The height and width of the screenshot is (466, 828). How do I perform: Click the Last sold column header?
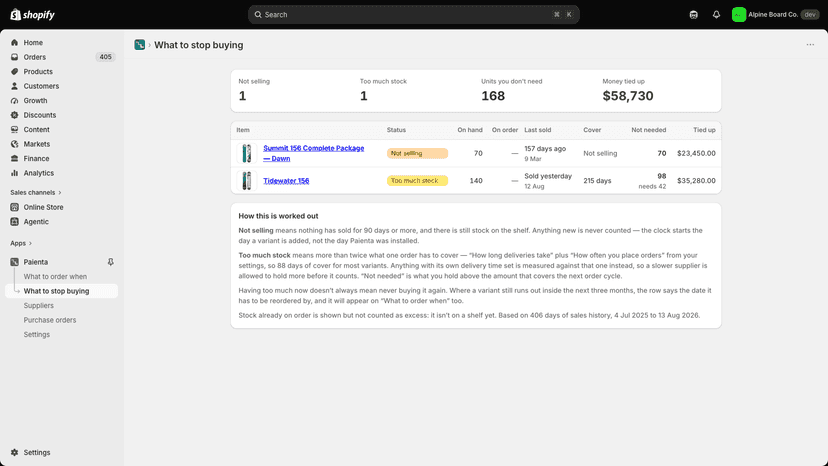(x=538, y=130)
